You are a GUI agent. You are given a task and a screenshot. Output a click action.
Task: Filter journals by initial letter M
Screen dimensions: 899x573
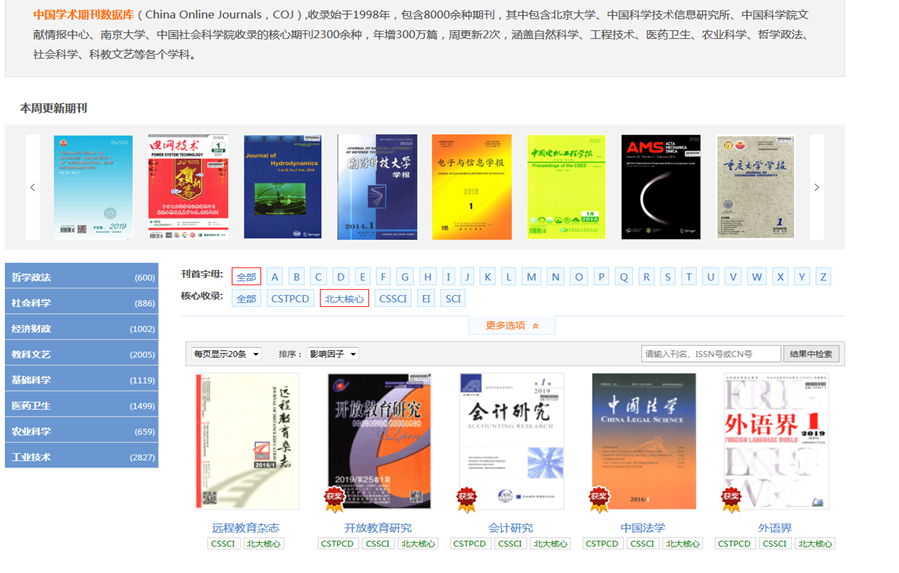pyautogui.click(x=531, y=276)
